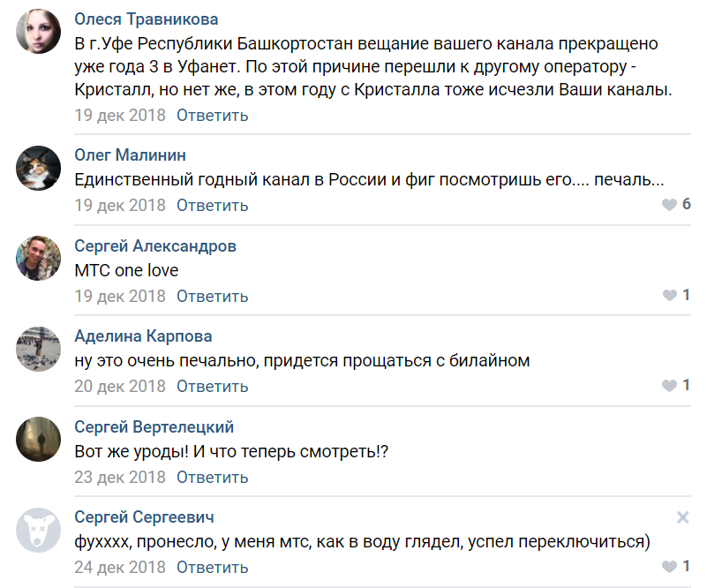This screenshot has height=588, width=707.
Task: Open Сергей Сергеевич's profile name link
Action: (144, 516)
